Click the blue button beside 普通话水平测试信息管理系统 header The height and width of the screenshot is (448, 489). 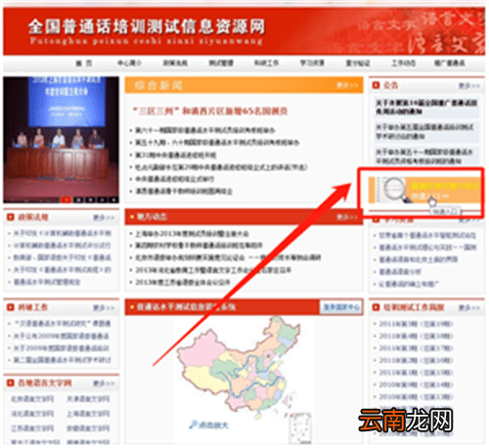tap(341, 307)
